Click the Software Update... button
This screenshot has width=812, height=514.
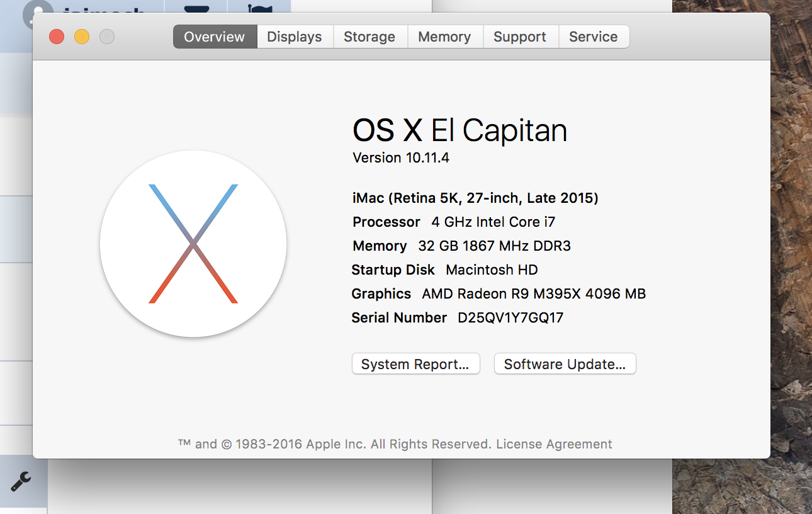(565, 364)
